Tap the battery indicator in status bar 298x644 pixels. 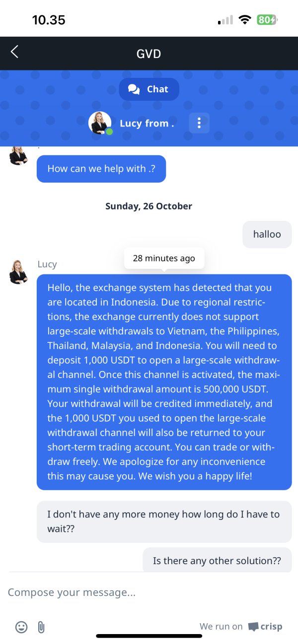267,20
